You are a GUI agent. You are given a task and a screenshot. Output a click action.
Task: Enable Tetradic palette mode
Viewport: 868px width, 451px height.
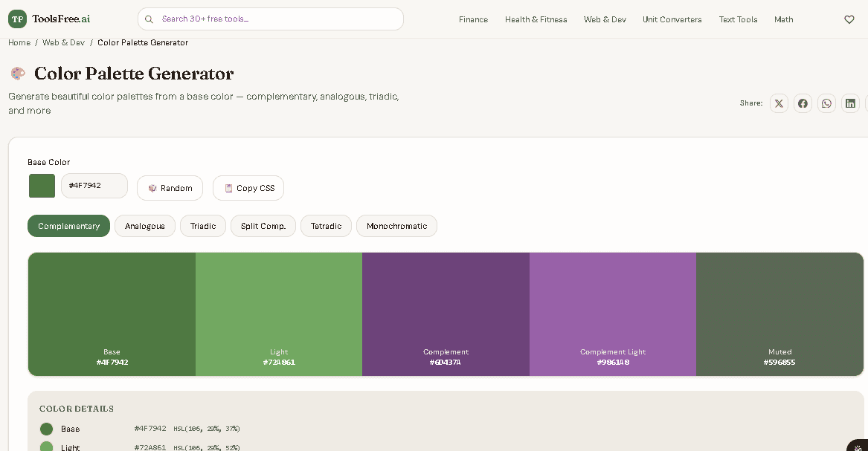[x=326, y=226]
